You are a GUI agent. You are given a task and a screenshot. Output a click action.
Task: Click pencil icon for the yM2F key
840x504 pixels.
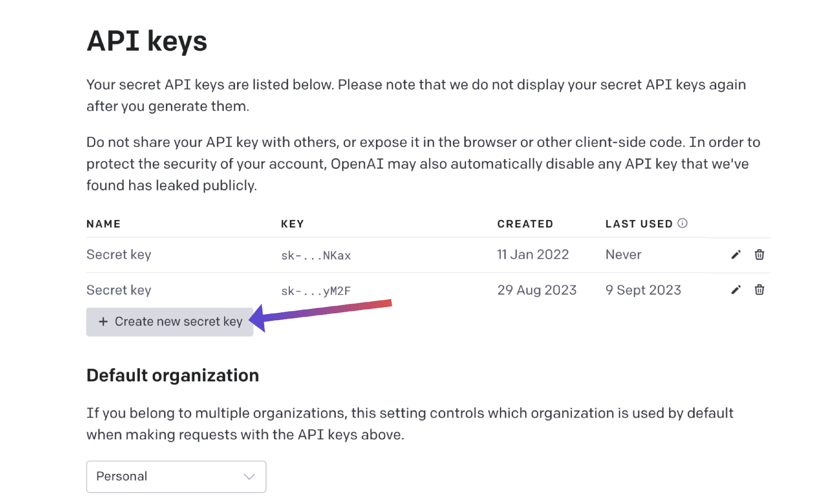[x=735, y=290]
